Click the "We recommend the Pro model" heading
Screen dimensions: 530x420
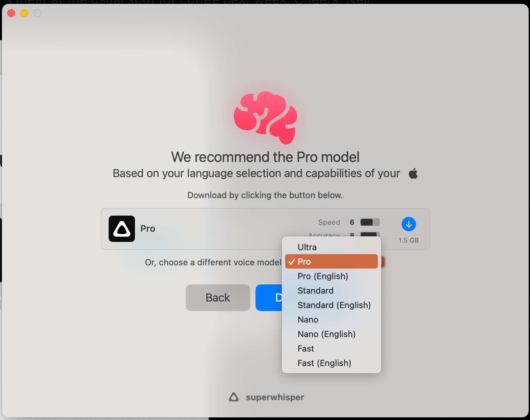pyautogui.click(x=265, y=157)
